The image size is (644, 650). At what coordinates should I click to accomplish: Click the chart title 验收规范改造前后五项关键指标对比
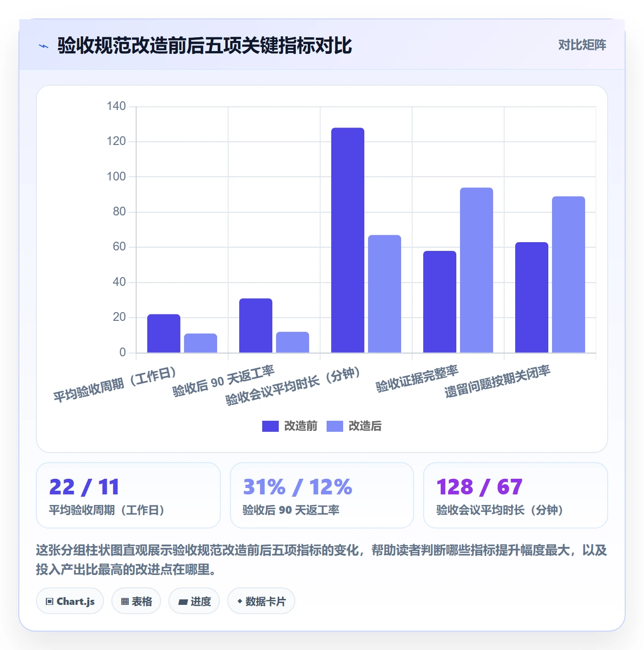(x=205, y=46)
